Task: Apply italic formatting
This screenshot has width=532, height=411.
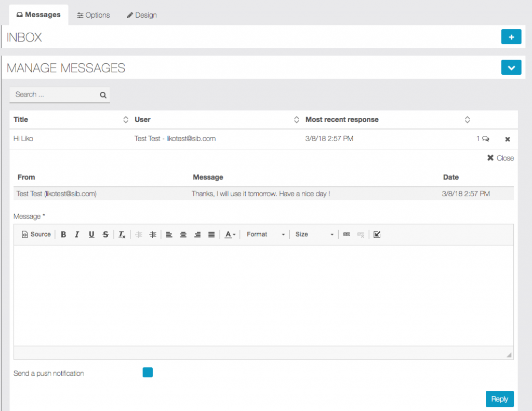Action: pos(77,234)
